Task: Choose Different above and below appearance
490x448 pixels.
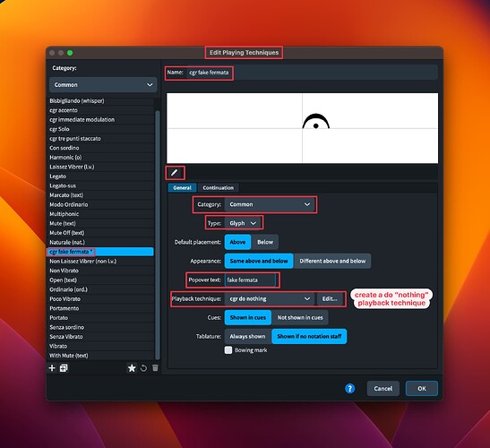Action: (x=332, y=261)
